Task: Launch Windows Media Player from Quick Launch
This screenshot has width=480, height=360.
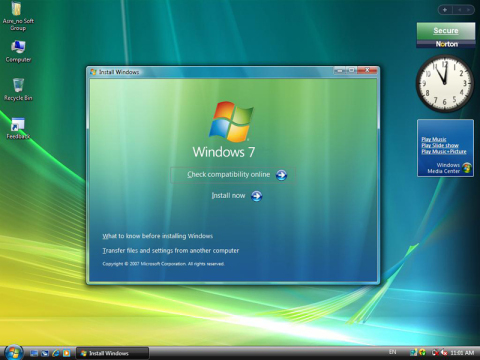Action: coord(67,353)
